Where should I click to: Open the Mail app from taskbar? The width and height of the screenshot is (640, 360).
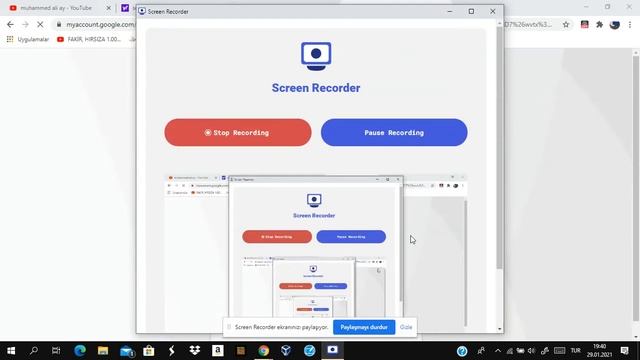[x=127, y=351]
